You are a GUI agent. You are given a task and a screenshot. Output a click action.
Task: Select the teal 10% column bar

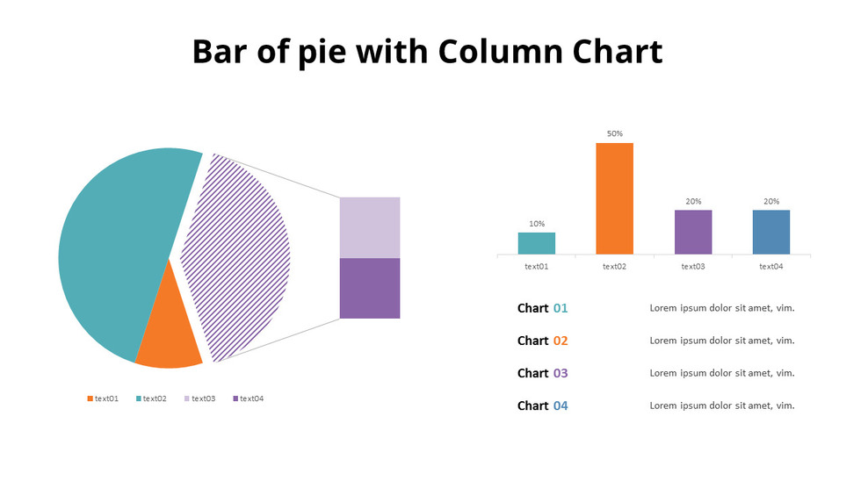[536, 243]
